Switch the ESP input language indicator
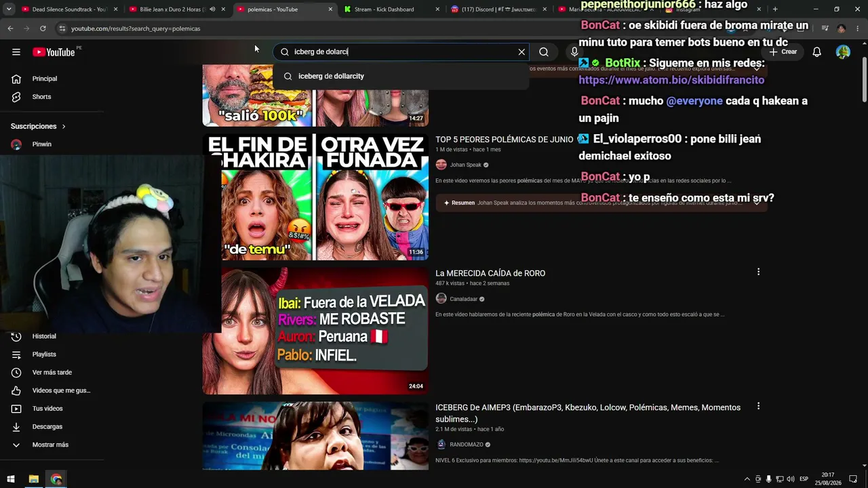The height and width of the screenshot is (488, 868). coord(804,479)
